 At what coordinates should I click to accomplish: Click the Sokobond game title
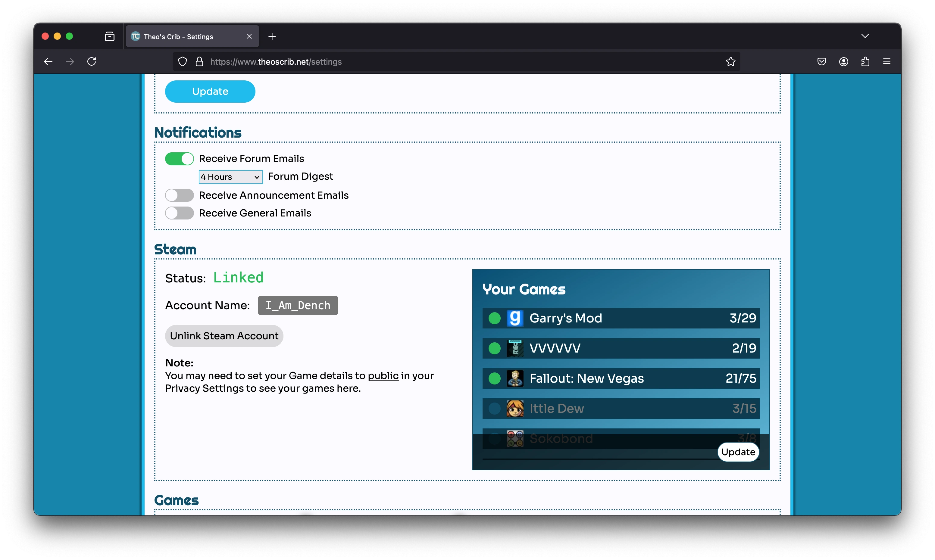pos(561,438)
